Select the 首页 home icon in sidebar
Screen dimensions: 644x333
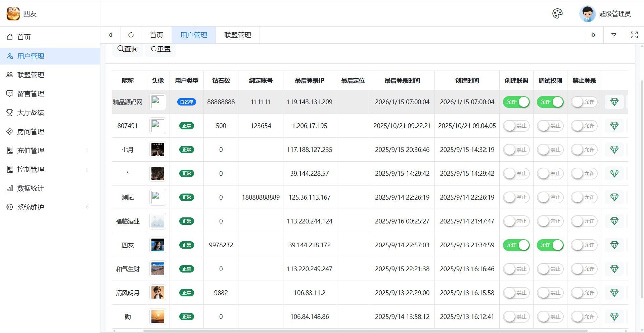[10, 37]
